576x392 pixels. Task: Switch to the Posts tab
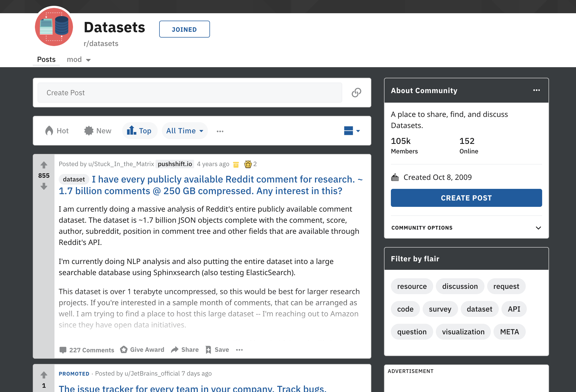(46, 60)
